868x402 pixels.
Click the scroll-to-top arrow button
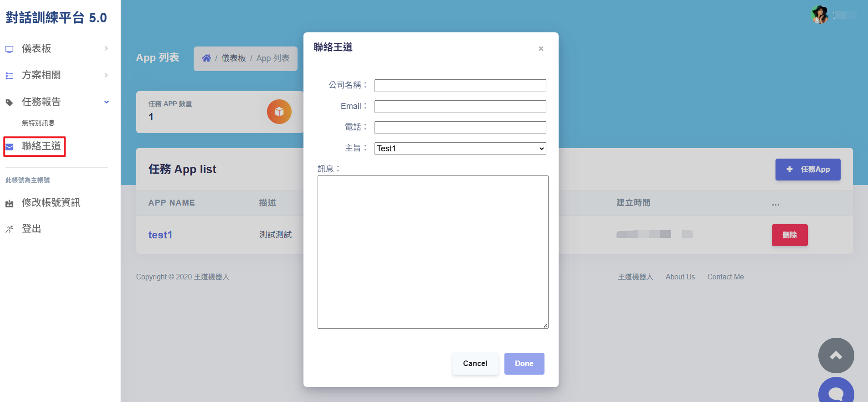[836, 356]
